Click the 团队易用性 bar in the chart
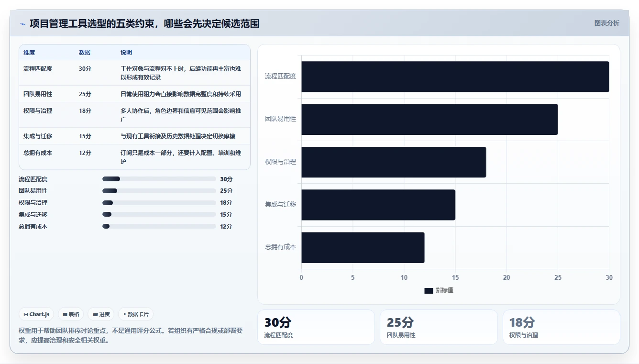 pyautogui.click(x=430, y=119)
